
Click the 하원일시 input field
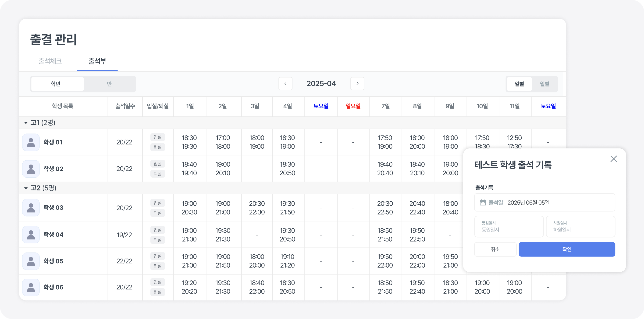click(x=580, y=227)
